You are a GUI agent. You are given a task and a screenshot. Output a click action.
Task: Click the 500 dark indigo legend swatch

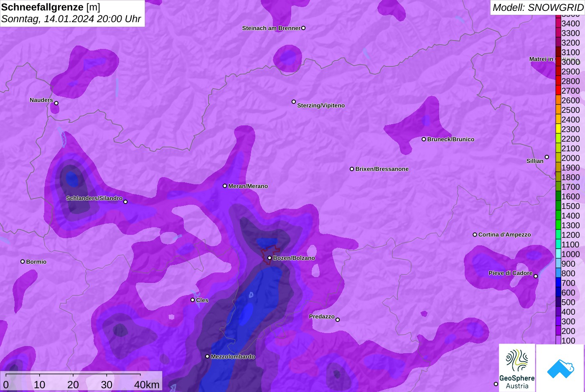[558, 302]
